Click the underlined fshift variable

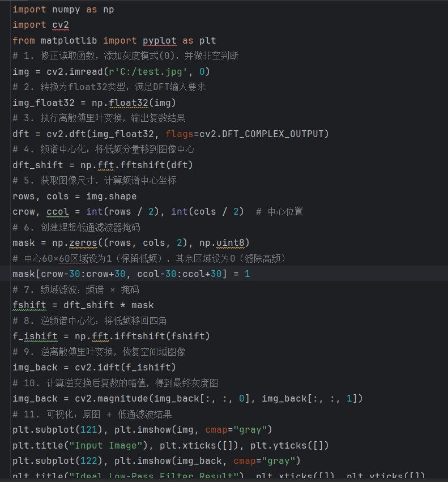pyautogui.click(x=29, y=305)
